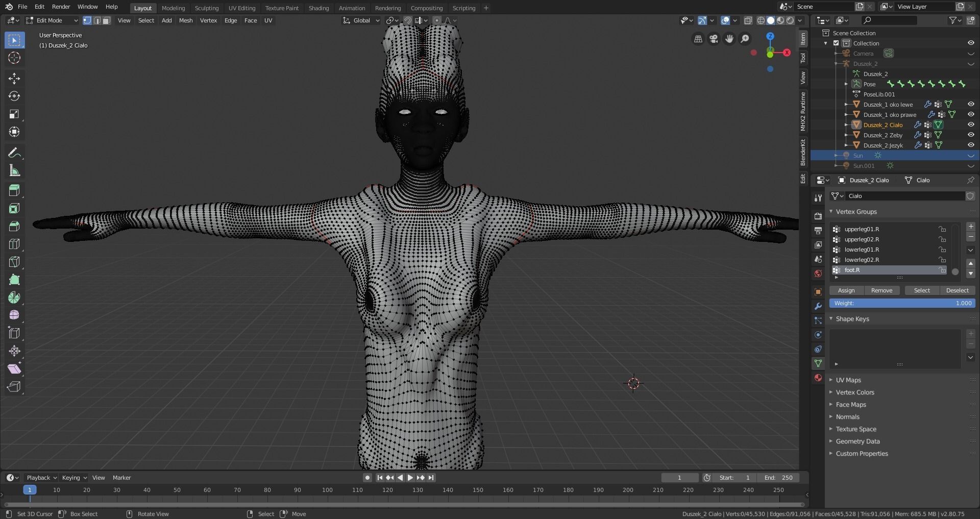Open the Playback dropdown in the timeline
The width and height of the screenshot is (980, 519).
tap(41, 478)
